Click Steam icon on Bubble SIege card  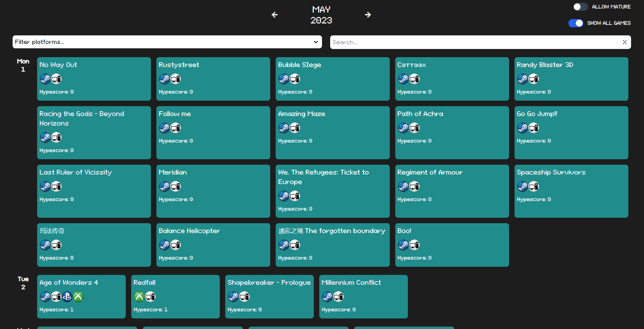click(284, 79)
